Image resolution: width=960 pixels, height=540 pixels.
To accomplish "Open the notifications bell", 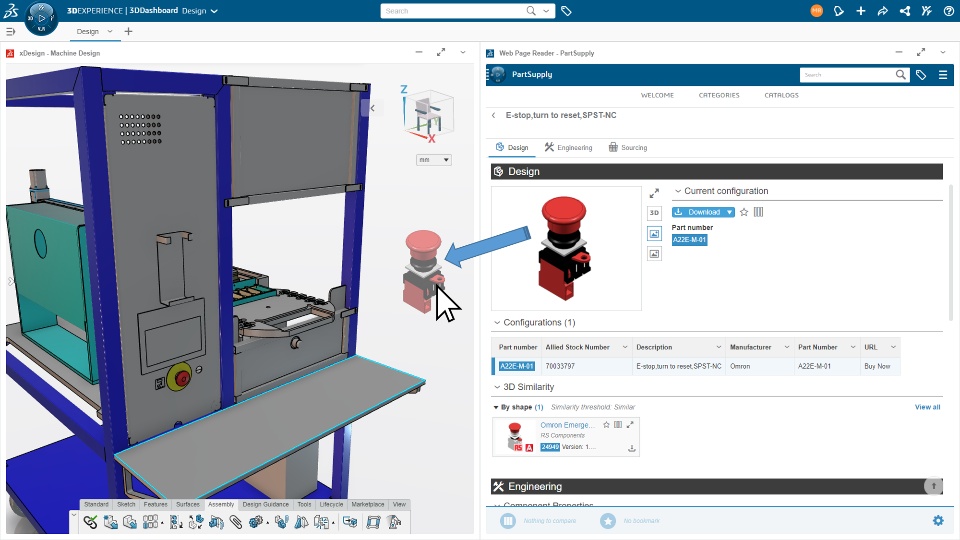I will point(839,11).
